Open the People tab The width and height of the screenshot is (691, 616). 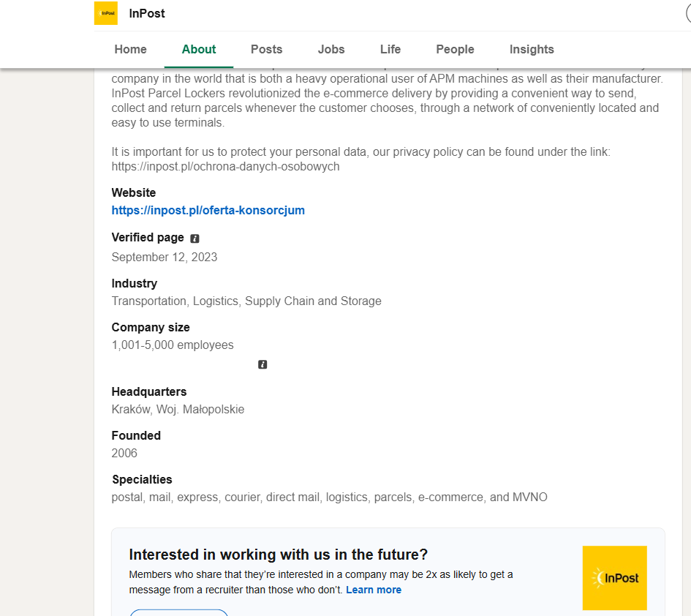(456, 50)
